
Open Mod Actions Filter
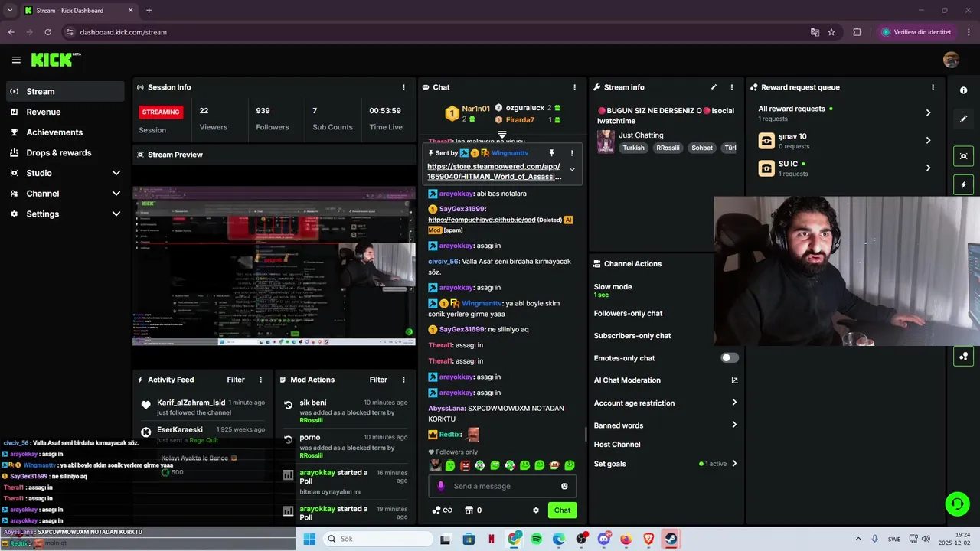point(378,380)
